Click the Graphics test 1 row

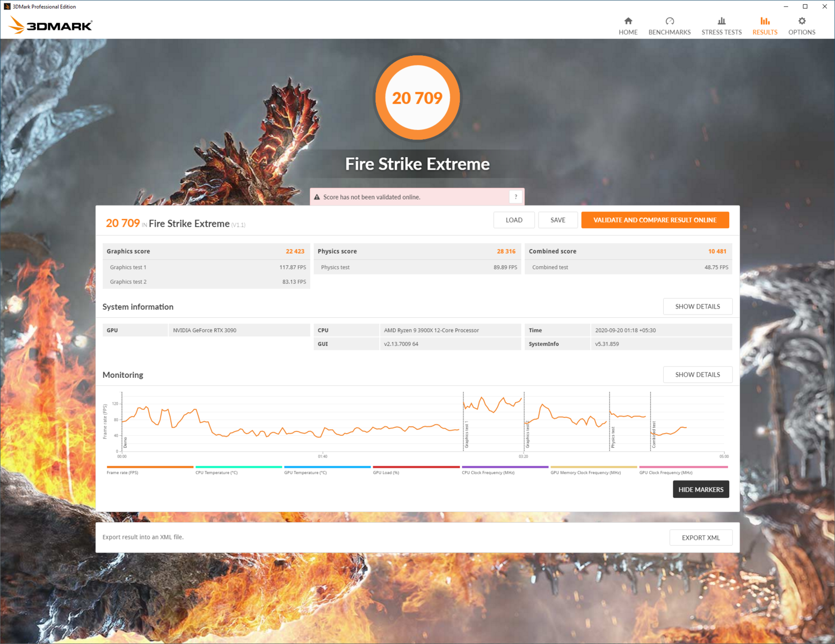coord(206,267)
